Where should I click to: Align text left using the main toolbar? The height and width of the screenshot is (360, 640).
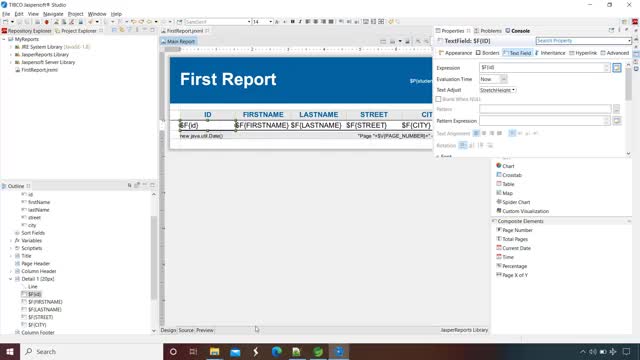[308, 22]
